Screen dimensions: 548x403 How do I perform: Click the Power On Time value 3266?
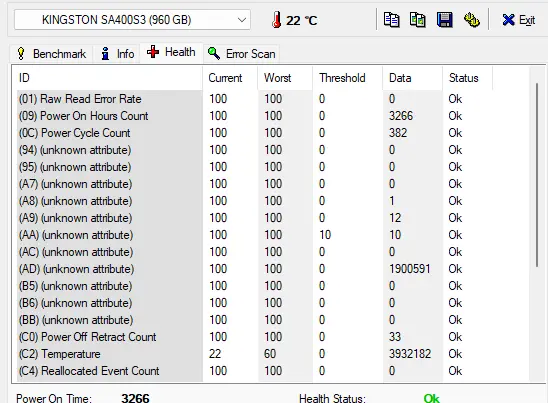(x=135, y=398)
